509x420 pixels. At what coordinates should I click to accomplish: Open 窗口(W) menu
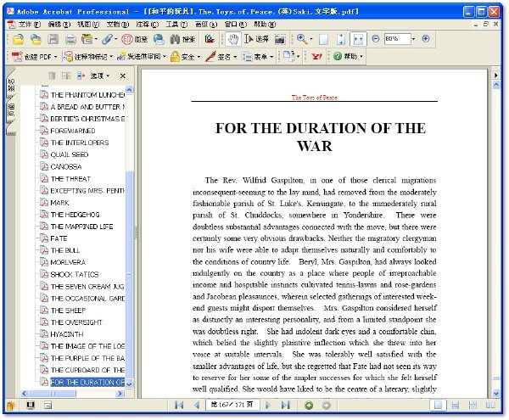(x=236, y=25)
